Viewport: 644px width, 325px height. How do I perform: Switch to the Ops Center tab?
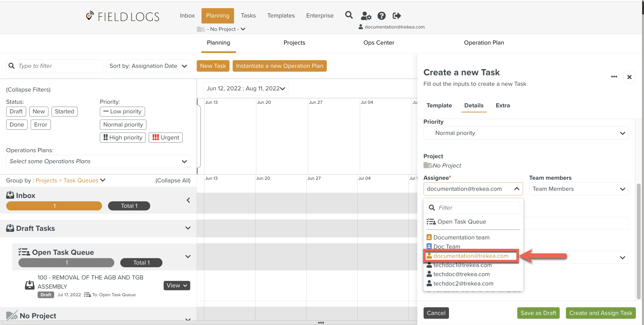pyautogui.click(x=379, y=43)
